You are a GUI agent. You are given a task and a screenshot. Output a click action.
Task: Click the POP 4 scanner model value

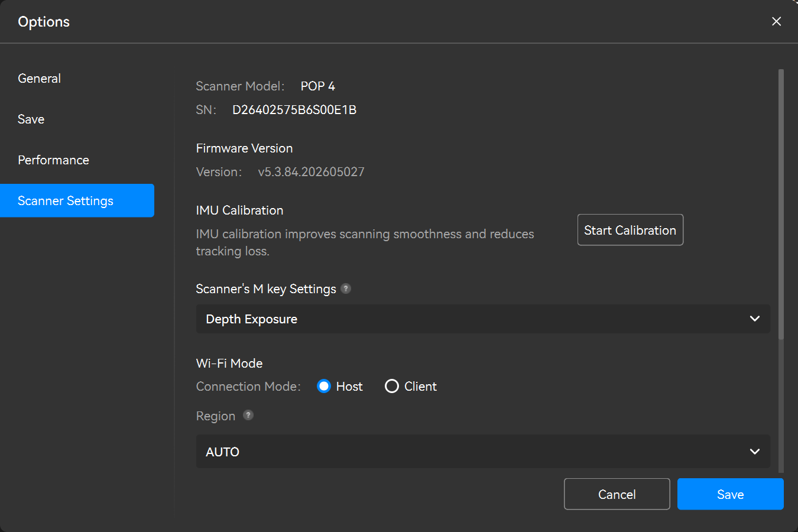(318, 86)
